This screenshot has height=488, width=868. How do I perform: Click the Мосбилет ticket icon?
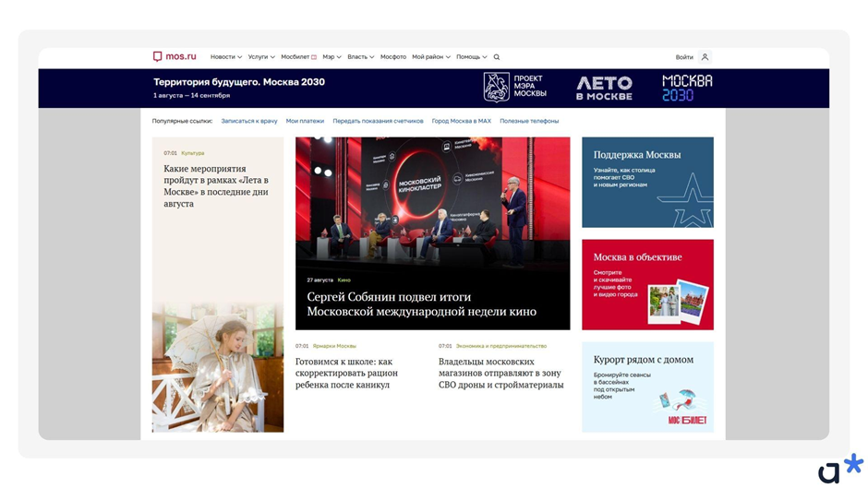click(314, 57)
